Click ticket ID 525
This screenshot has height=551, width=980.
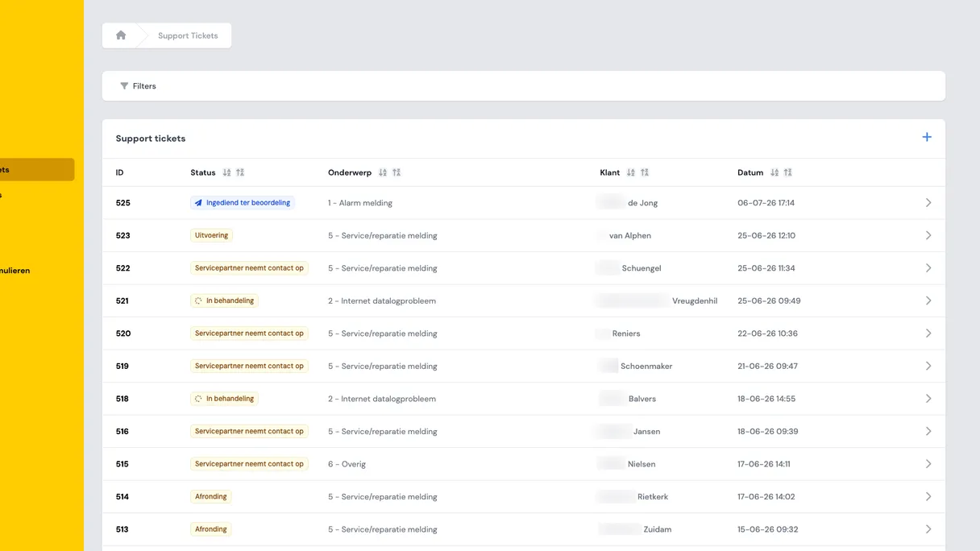pos(123,203)
